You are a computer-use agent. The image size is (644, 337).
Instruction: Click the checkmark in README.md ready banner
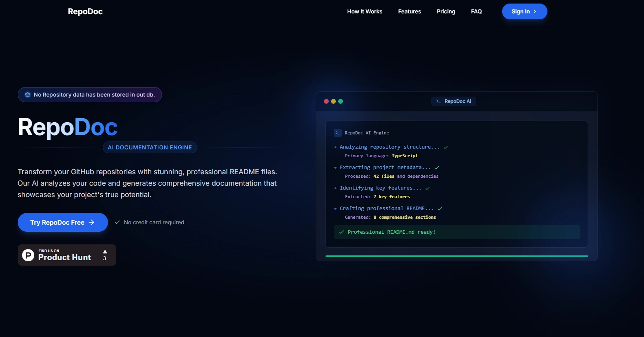click(x=342, y=232)
